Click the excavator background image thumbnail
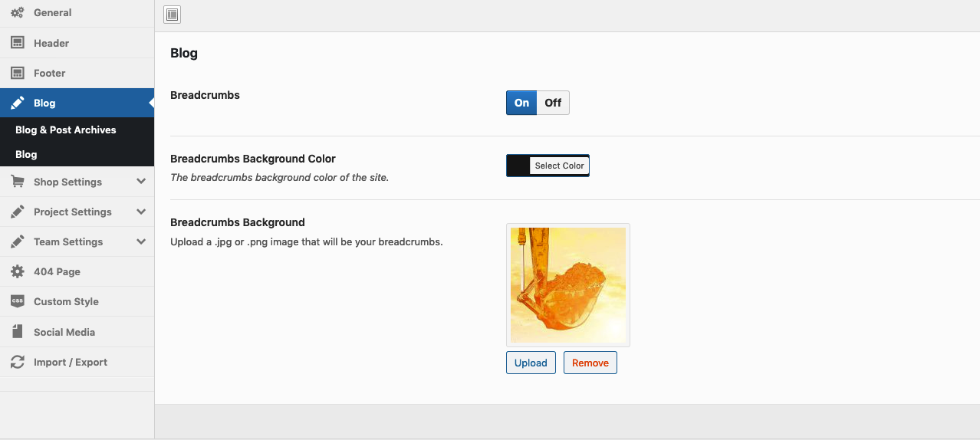Screen dimensions: 980x440 tap(567, 285)
